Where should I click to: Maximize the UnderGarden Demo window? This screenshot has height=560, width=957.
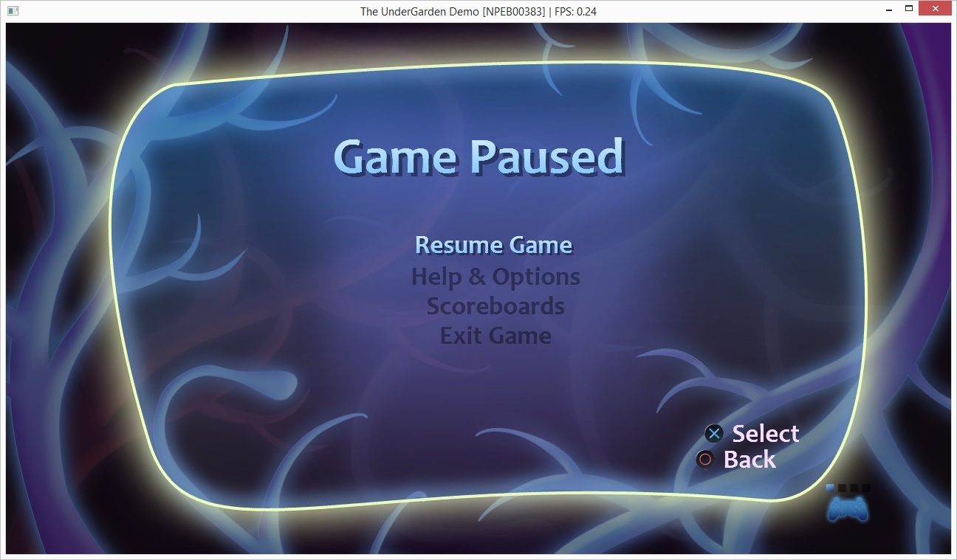[909, 10]
